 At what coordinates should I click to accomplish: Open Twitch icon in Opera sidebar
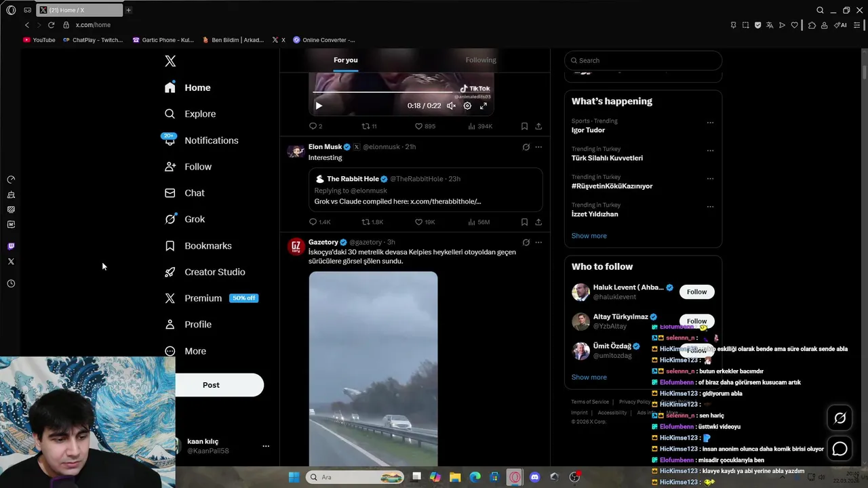point(11,247)
